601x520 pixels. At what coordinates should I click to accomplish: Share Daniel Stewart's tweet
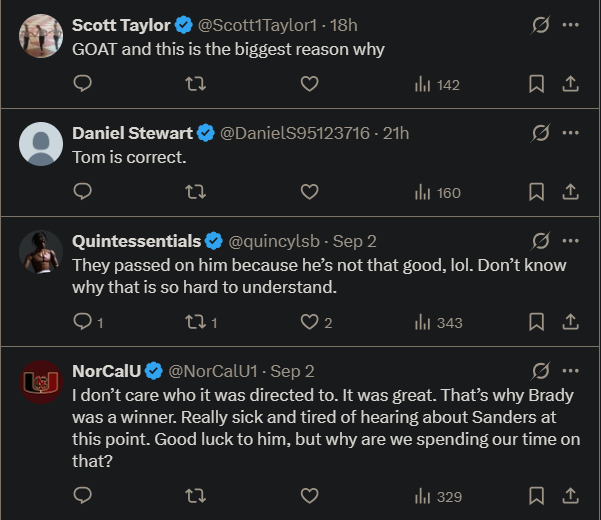point(571,192)
